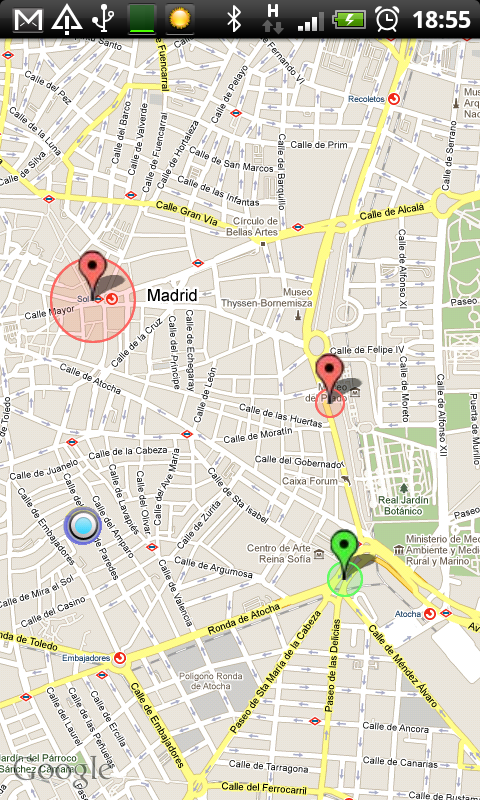Tap the Madrid city label

click(172, 295)
